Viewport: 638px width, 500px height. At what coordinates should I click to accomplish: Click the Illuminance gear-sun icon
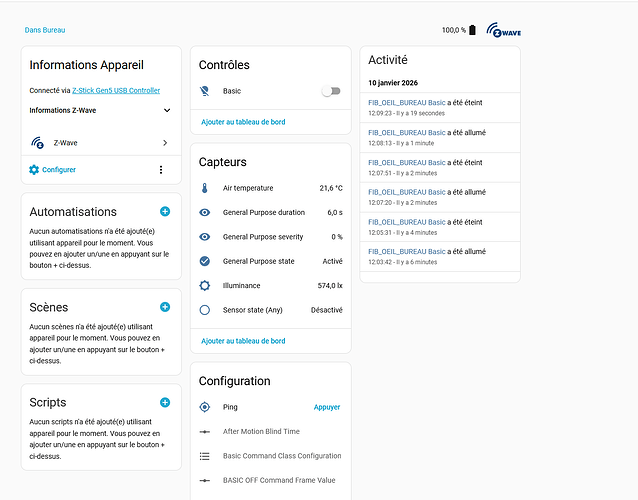(x=204, y=285)
